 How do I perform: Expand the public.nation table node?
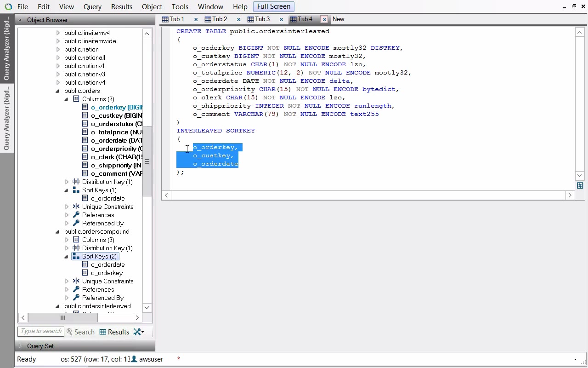coord(58,50)
